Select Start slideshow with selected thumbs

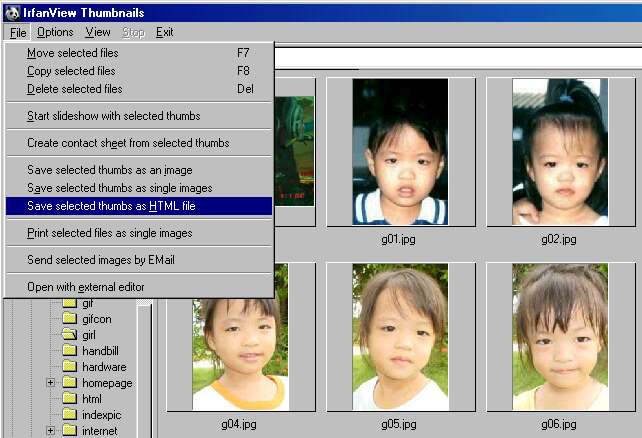(113, 116)
